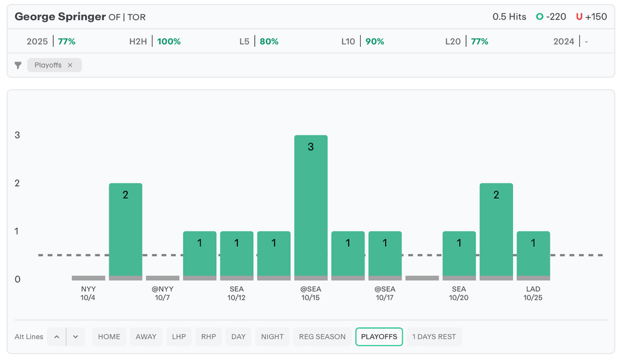Open the H2H 100% stat
Viewport: 623px width, 364px height.
tap(155, 41)
